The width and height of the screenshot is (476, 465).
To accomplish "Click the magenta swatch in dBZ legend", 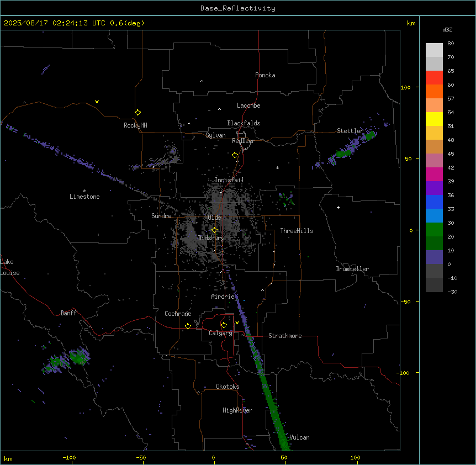I will pyautogui.click(x=434, y=174).
